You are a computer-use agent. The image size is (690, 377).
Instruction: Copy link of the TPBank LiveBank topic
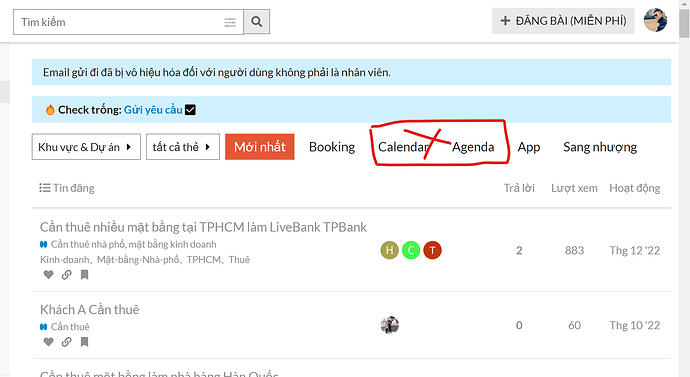click(x=66, y=275)
